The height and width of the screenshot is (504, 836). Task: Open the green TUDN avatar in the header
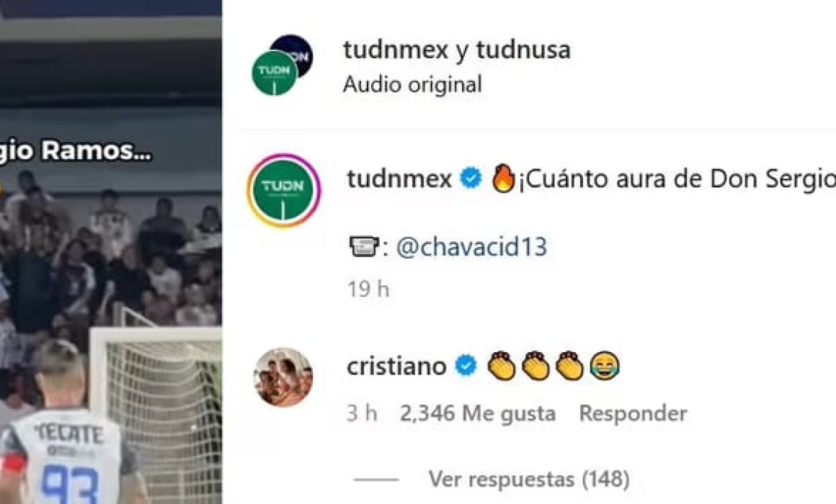coord(274,73)
